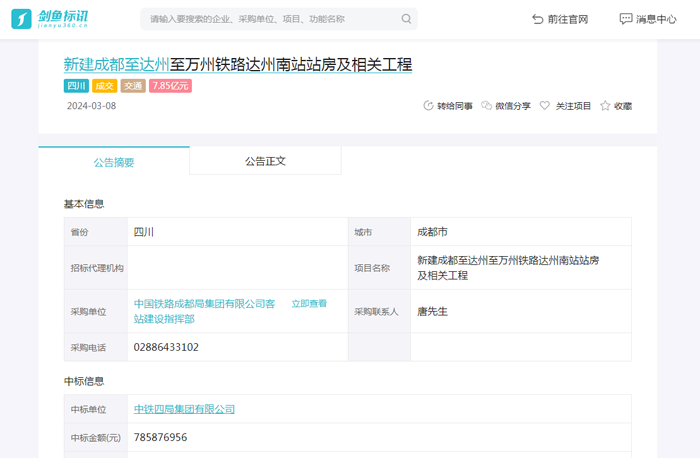The image size is (700, 458).
Task: Open the 立即查看 link
Action: [309, 304]
